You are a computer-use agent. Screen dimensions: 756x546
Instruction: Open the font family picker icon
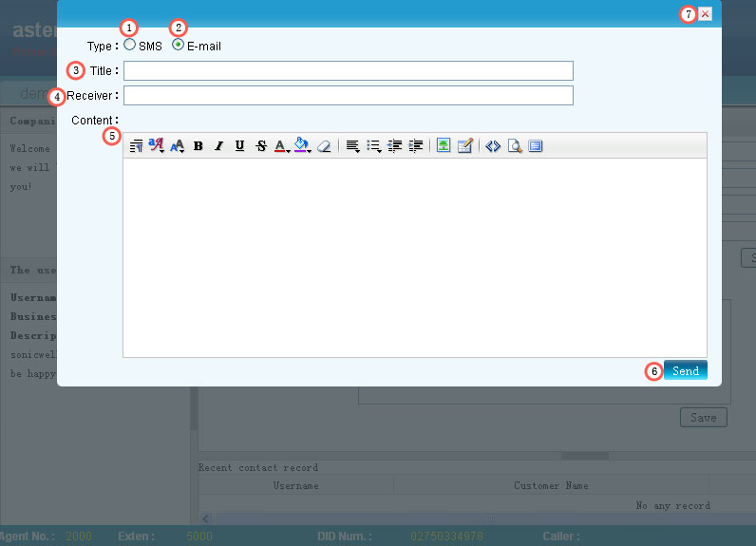coord(156,145)
